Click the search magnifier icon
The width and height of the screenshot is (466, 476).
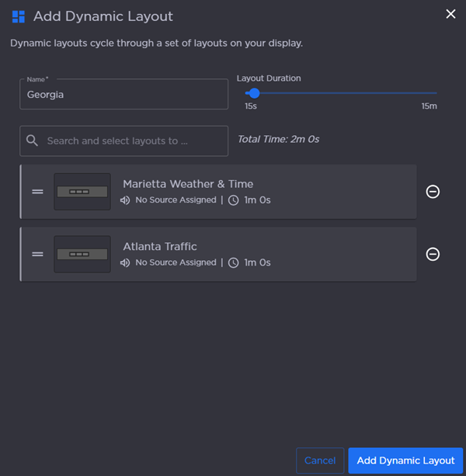tap(32, 141)
